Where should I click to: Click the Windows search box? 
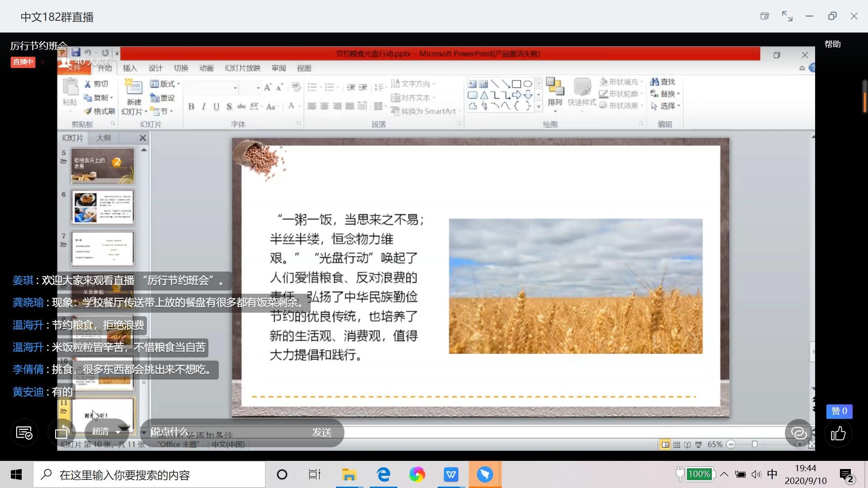pos(149,475)
